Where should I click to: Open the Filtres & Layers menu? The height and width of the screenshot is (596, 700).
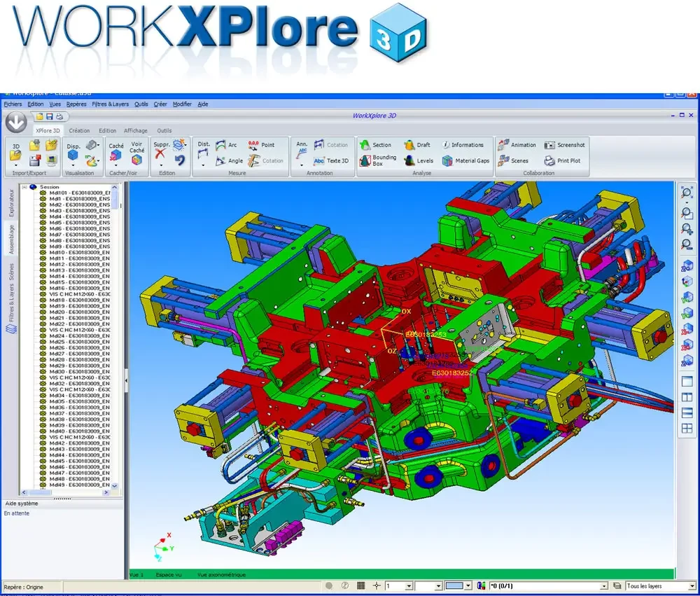tap(111, 104)
